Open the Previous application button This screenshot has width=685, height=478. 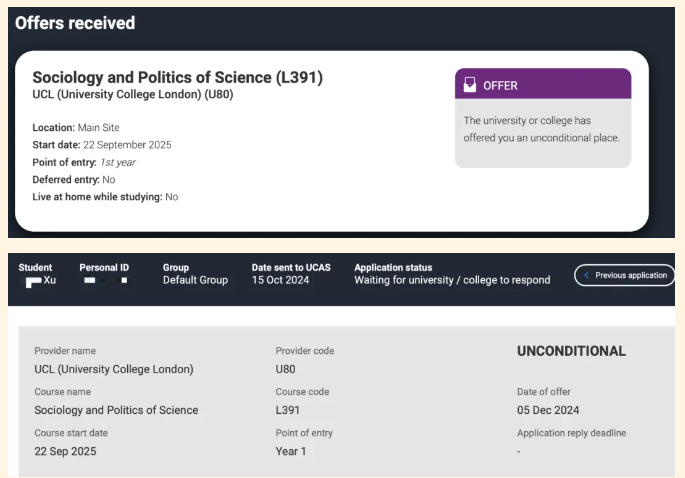[x=626, y=275]
